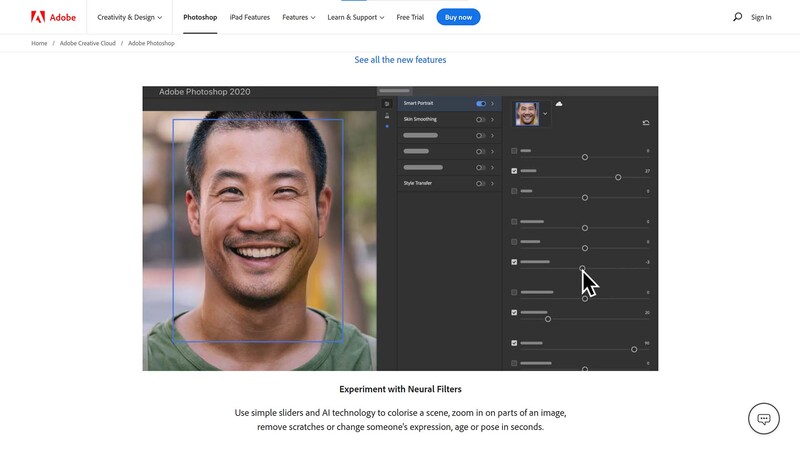
Task: Enable the Style Transfer toggle
Action: [481, 183]
